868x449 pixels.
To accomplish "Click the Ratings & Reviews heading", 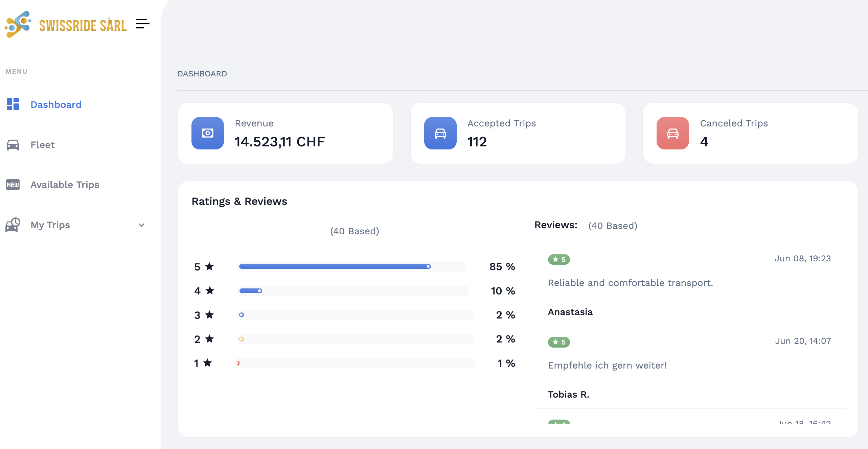I will click(x=239, y=201).
